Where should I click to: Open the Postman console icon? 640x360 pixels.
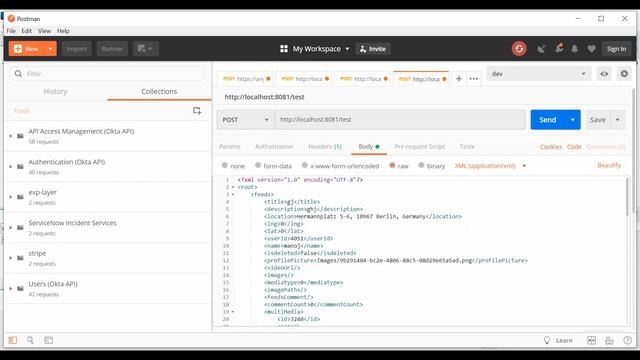[49, 340]
